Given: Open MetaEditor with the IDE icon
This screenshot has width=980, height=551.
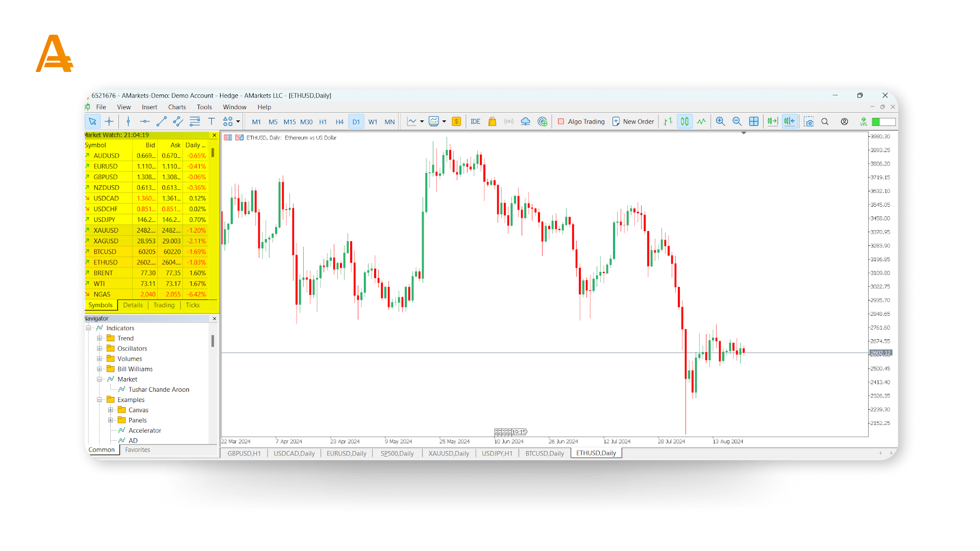Looking at the screenshot, I should pyautogui.click(x=475, y=121).
